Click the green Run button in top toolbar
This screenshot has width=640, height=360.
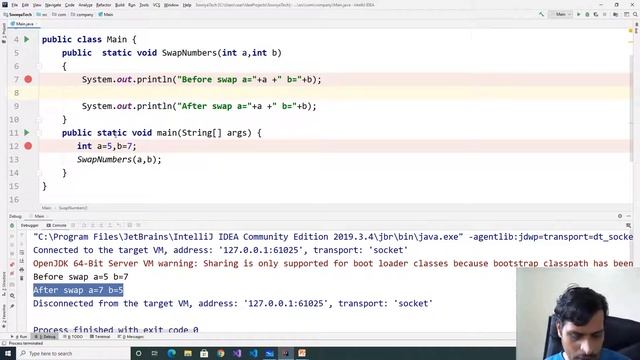[578, 14]
